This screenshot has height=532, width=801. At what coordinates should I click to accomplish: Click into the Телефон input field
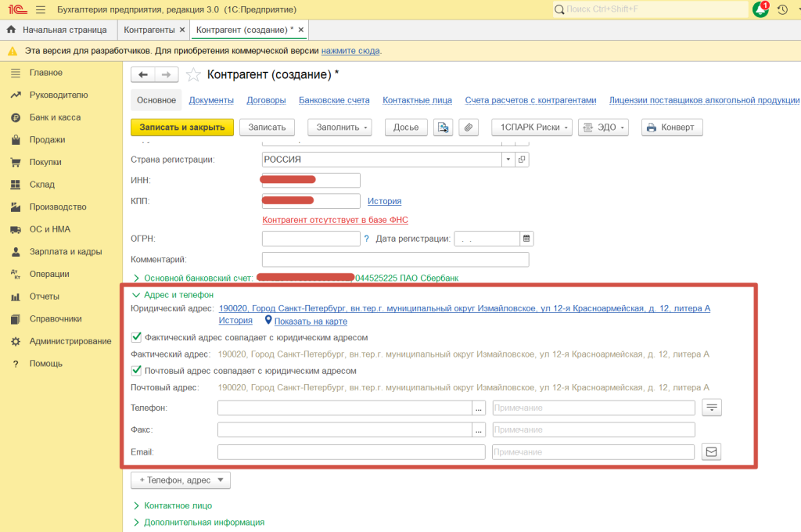(344, 408)
